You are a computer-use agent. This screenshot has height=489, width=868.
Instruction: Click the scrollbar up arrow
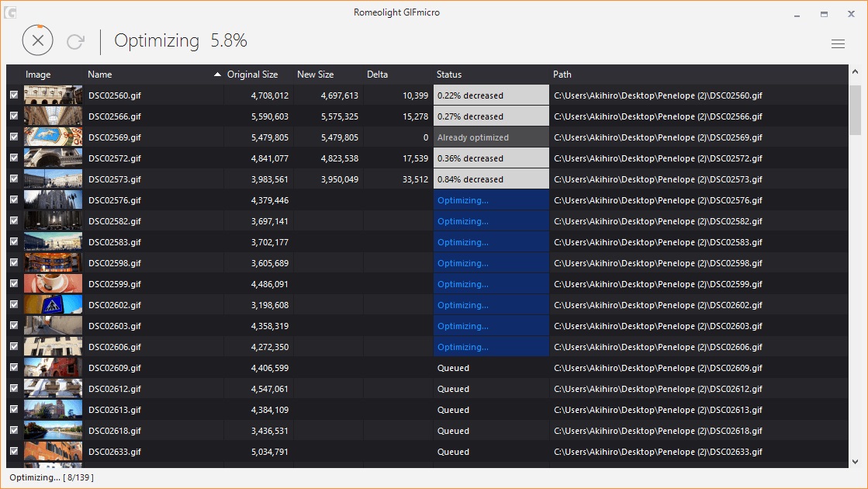click(855, 72)
